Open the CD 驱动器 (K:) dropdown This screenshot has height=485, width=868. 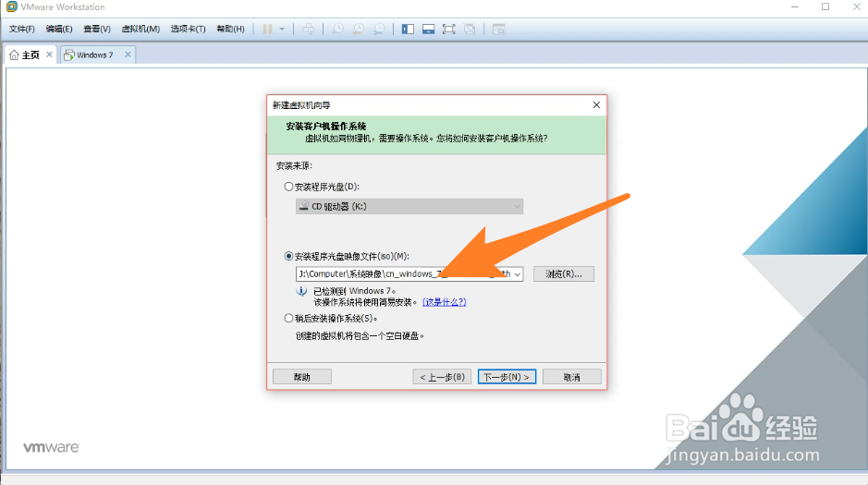point(410,206)
